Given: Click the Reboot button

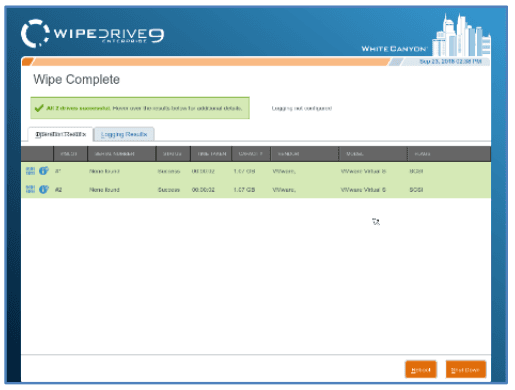Looking at the screenshot, I should click(421, 370).
